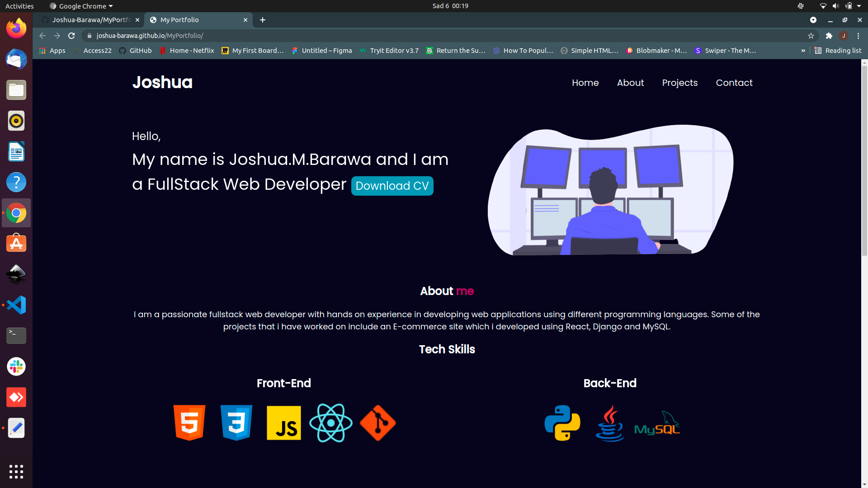Click the CSS3 shield icon
Image resolution: width=868 pixels, height=488 pixels.
pos(236,423)
